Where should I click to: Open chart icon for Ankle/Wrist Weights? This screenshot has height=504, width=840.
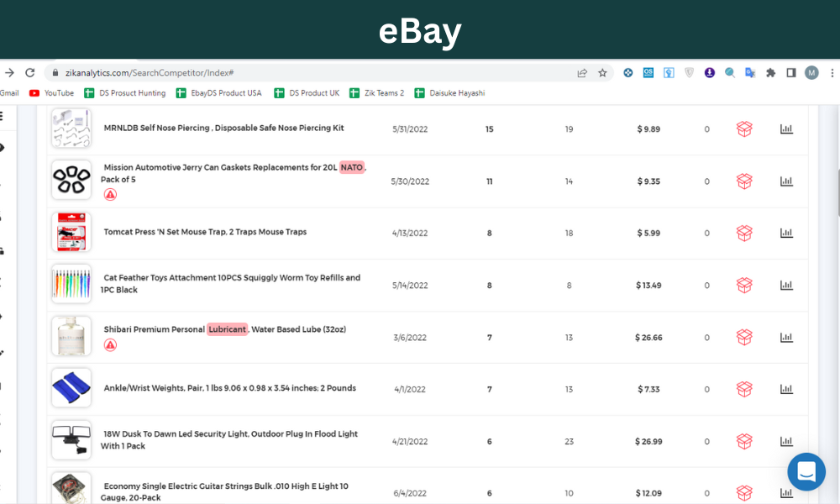click(786, 390)
